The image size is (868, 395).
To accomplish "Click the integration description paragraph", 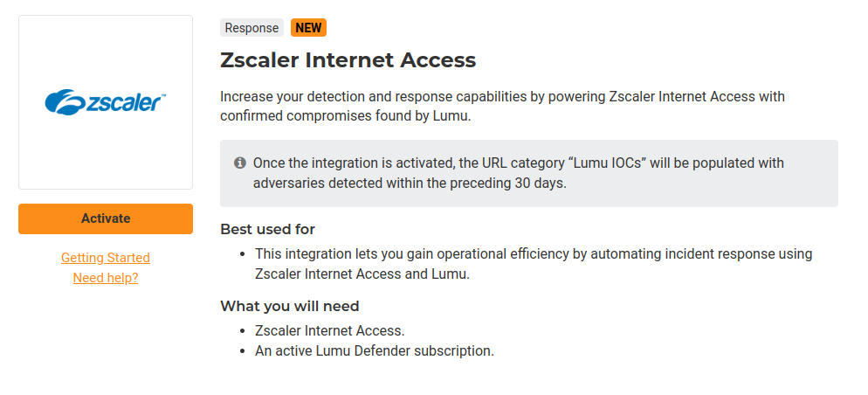I will (x=502, y=96).
